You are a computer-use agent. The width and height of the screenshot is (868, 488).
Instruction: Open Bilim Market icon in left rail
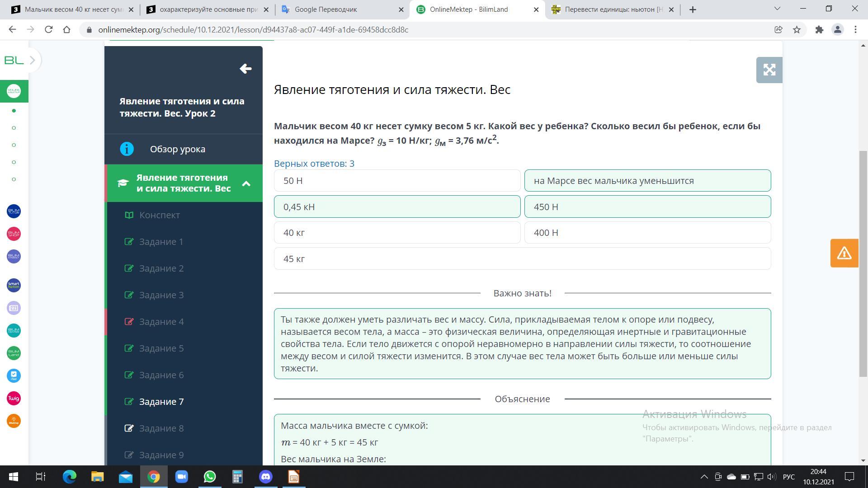click(x=14, y=256)
